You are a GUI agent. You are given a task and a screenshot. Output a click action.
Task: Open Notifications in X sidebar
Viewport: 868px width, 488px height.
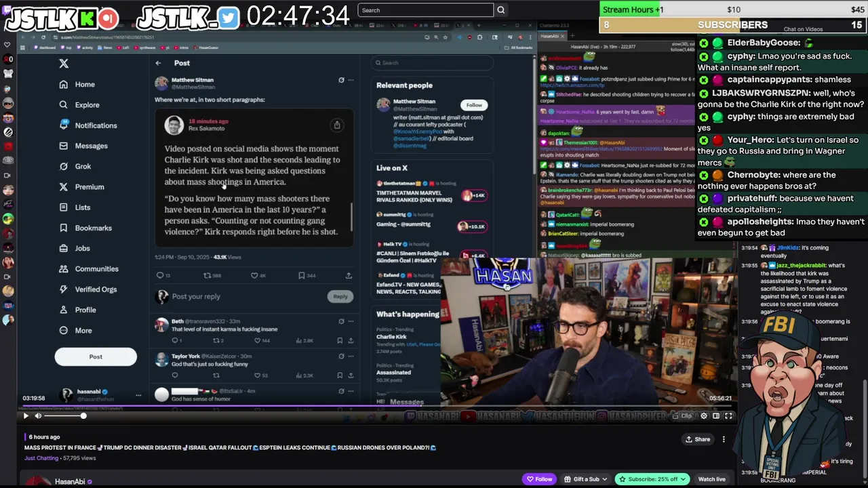pos(87,125)
